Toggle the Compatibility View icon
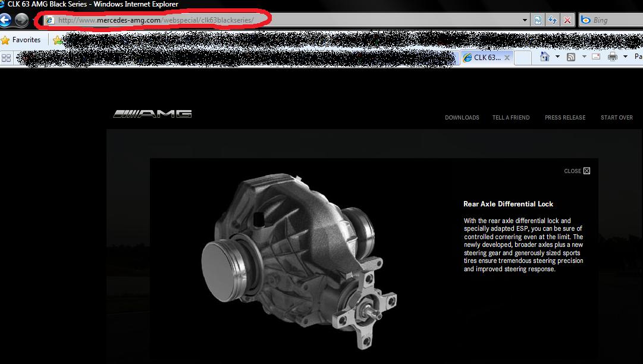Screen dimensions: 643x364 pyautogui.click(x=538, y=20)
